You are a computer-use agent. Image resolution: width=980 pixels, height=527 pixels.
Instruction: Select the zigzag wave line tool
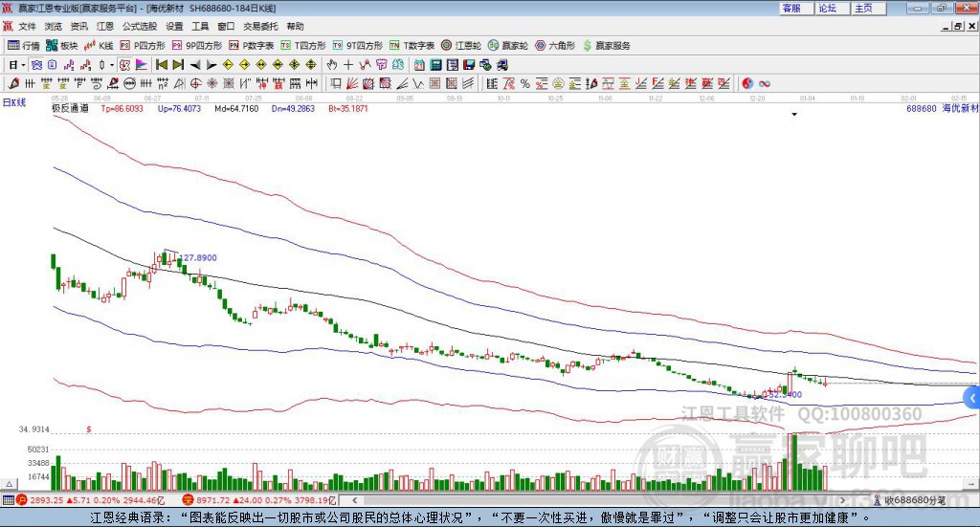click(418, 83)
